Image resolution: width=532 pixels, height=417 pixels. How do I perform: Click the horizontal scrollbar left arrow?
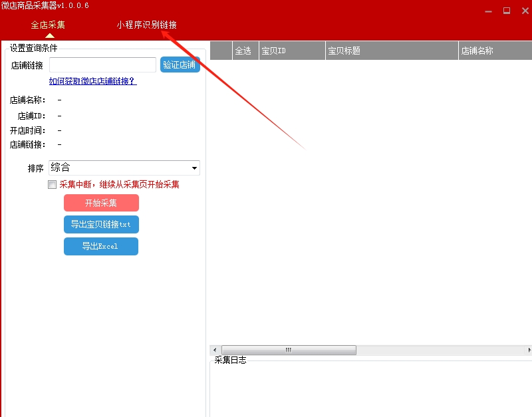[215, 350]
